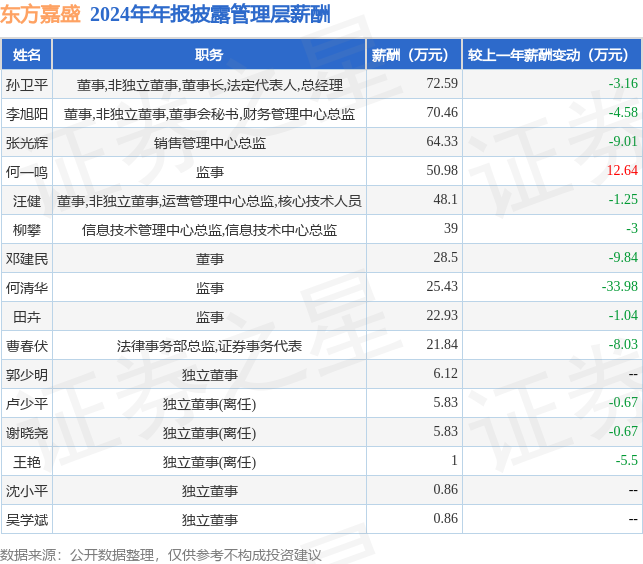Click the salary value 21.84

[x=442, y=344]
